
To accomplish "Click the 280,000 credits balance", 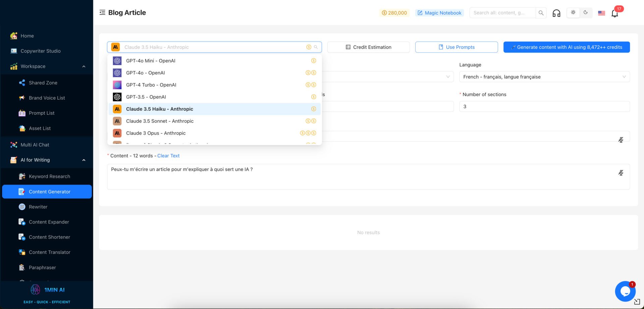I will pos(394,13).
